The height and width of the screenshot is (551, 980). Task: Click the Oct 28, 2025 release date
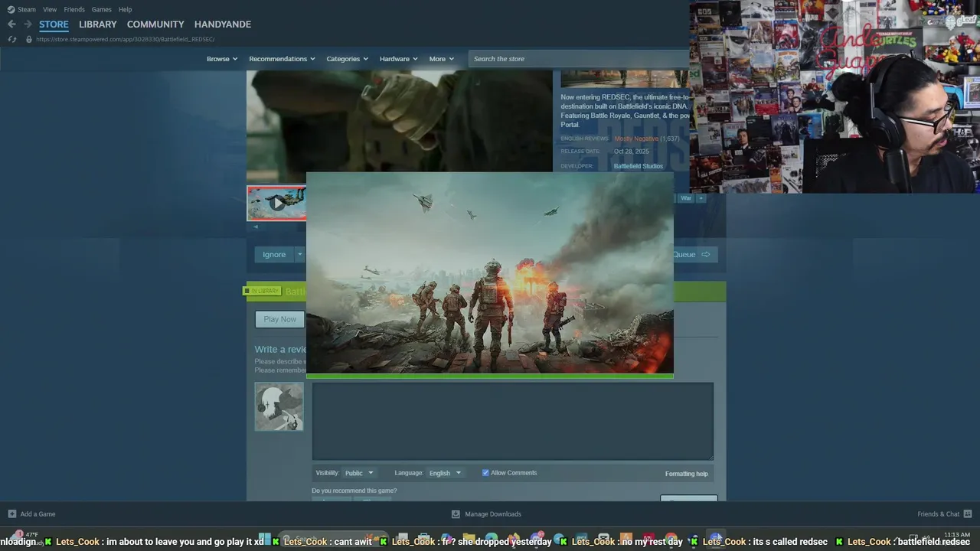(x=631, y=152)
